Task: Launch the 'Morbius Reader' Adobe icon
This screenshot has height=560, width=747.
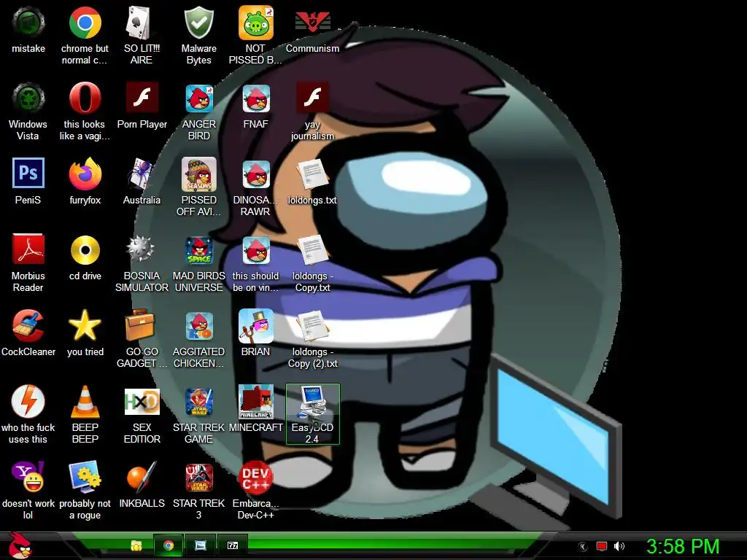Action: point(28,249)
